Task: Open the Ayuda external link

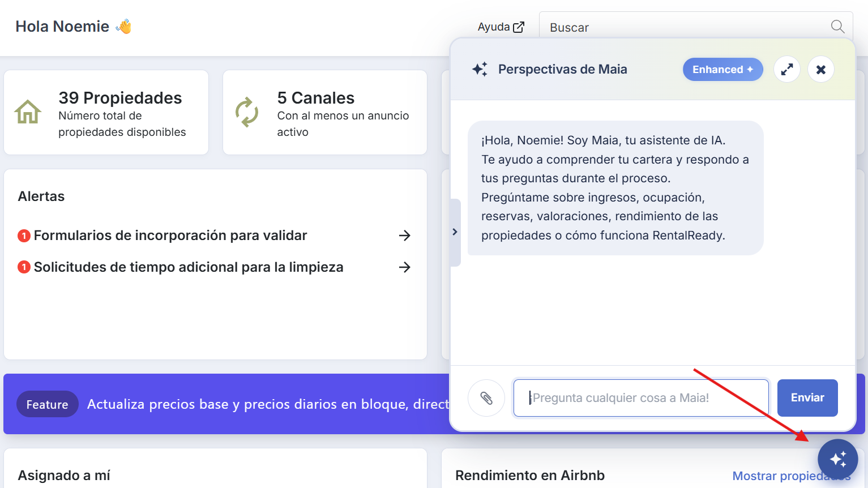Action: click(x=501, y=27)
